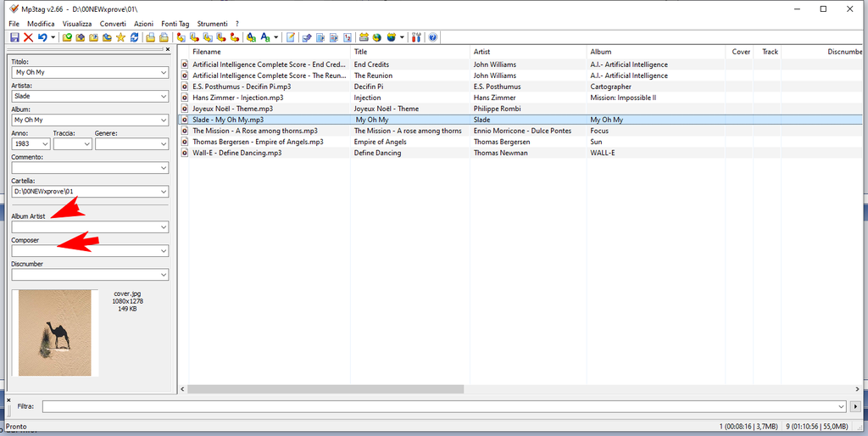868x436 pixels.
Task: Open the Actions dropdown arrow in toolbar
Action: (x=276, y=37)
